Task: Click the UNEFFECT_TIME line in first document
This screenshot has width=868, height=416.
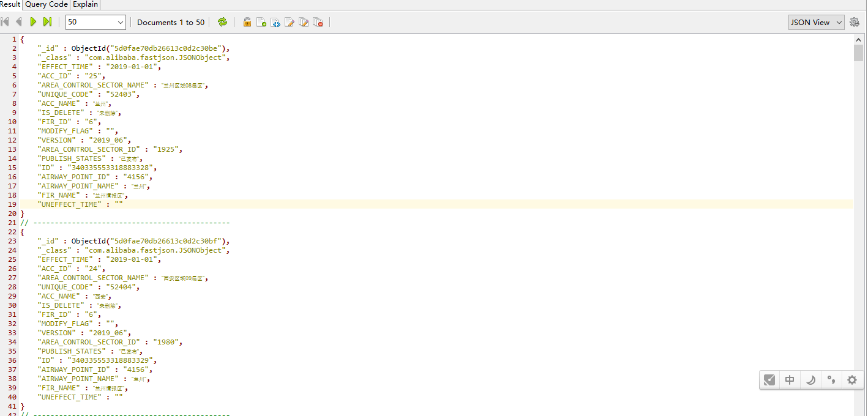Action: point(80,204)
